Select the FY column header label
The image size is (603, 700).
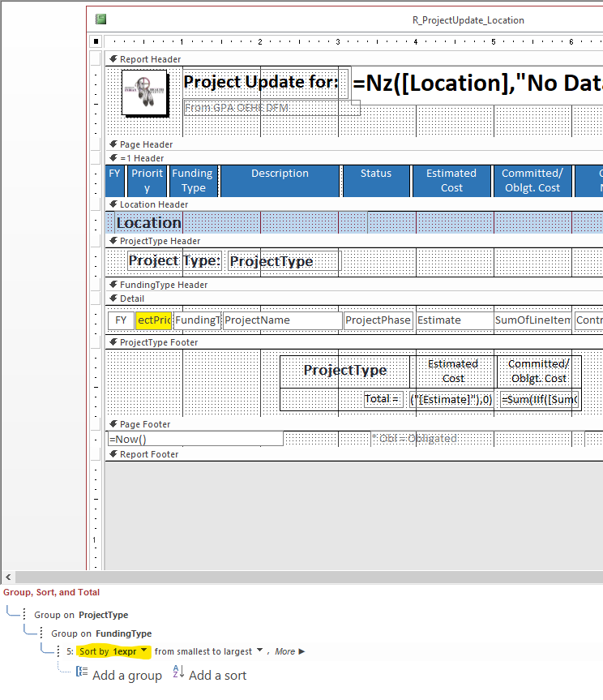[114, 181]
